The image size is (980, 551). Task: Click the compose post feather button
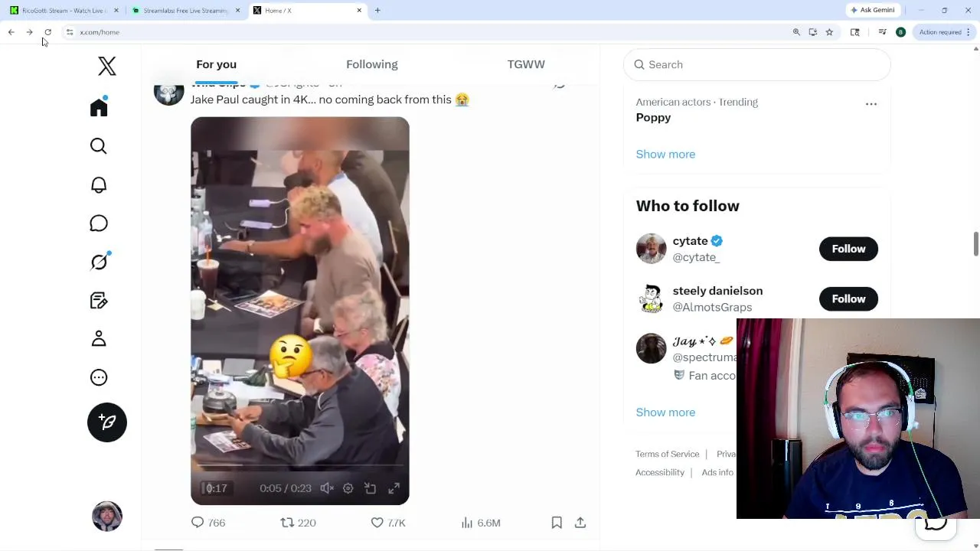(x=107, y=422)
